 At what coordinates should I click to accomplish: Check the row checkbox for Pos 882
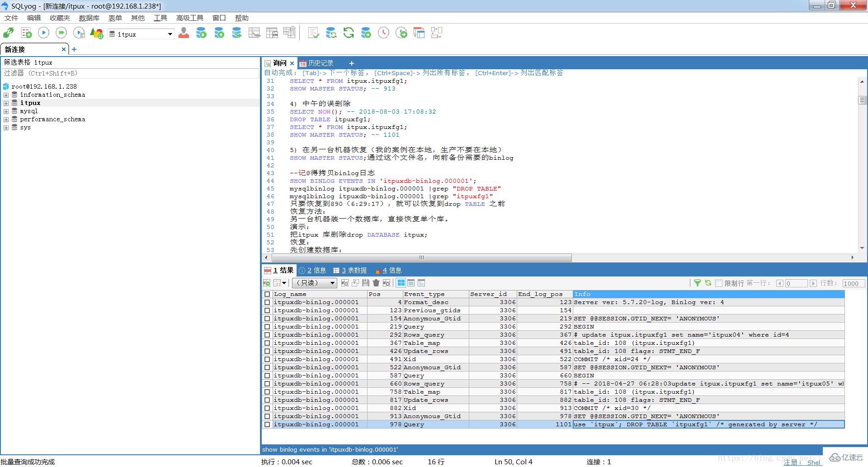coord(267,408)
